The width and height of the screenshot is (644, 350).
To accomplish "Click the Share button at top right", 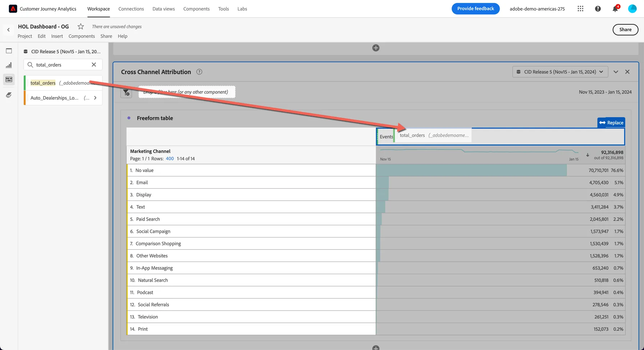I will (x=625, y=30).
